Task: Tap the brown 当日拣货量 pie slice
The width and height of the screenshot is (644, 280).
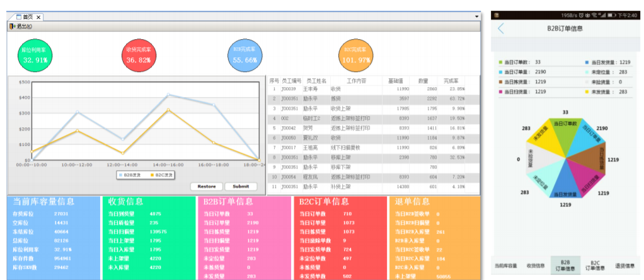Action: tap(593, 158)
